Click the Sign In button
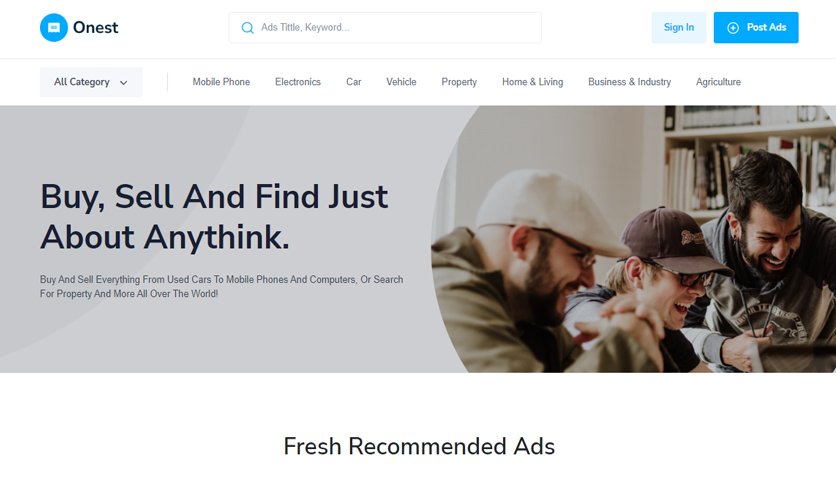Image resolution: width=836 pixels, height=484 pixels. [x=679, y=28]
